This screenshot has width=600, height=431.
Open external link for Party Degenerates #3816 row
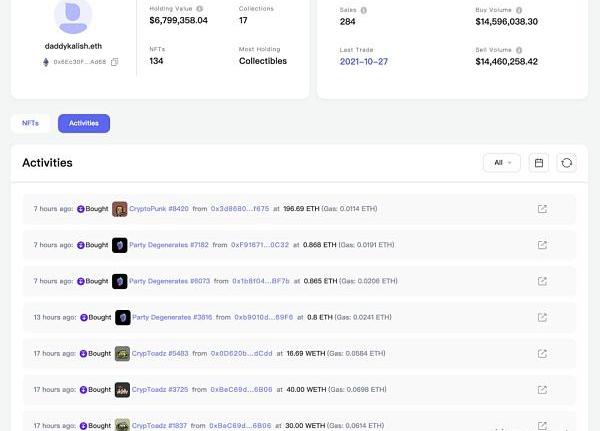(542, 317)
